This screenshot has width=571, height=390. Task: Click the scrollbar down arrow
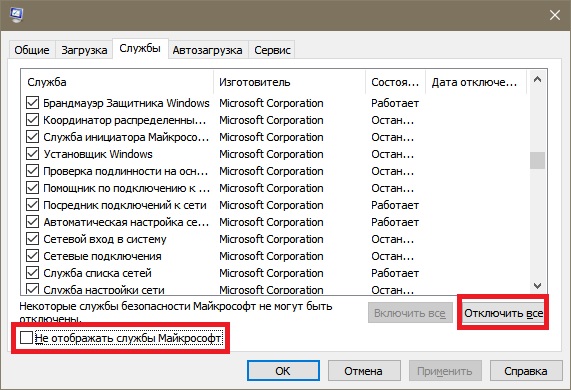537,285
